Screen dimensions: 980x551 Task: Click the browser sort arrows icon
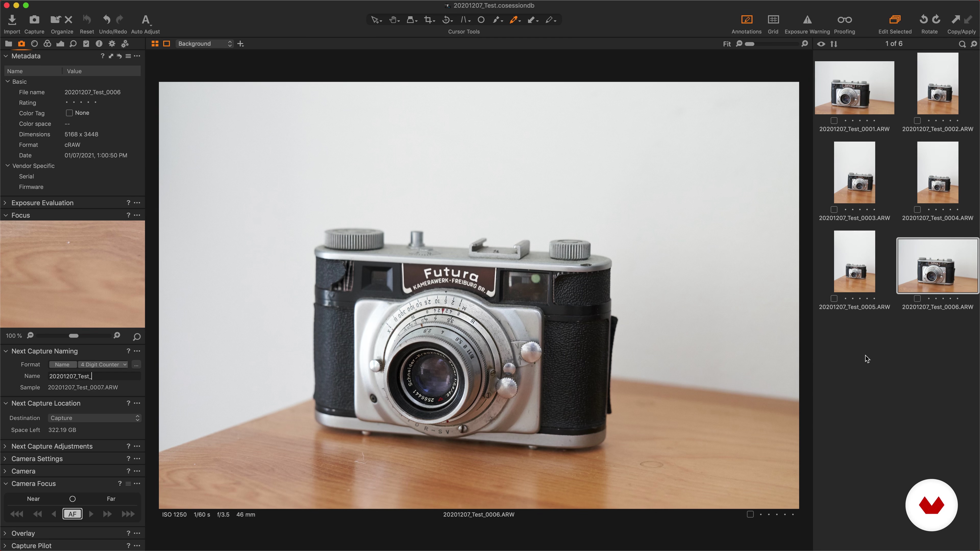[834, 44]
